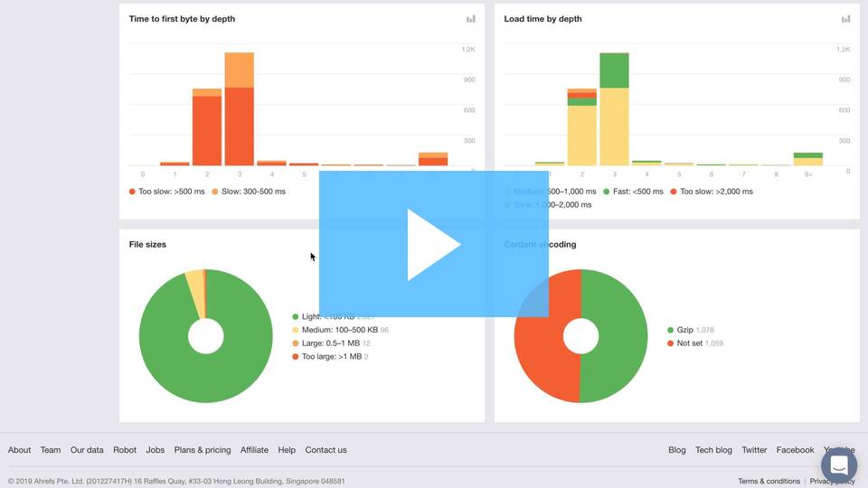Toggle the 'Too slow: >2,000 ms' legend entry
The height and width of the screenshot is (488, 868).
click(x=712, y=192)
